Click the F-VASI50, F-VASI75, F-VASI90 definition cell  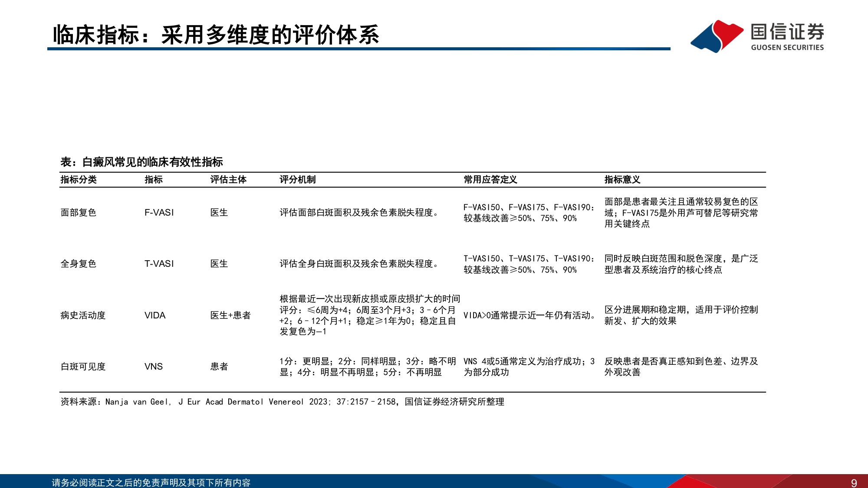tap(529, 213)
